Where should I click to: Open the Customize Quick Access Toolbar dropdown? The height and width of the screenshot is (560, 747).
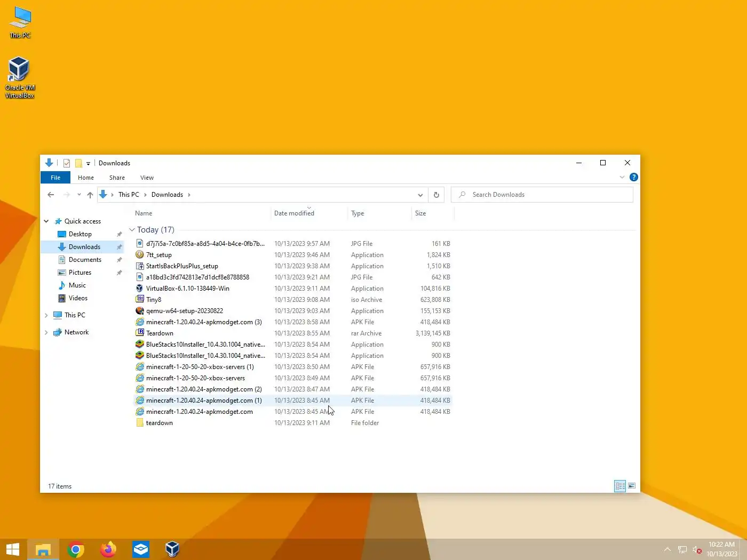89,164
